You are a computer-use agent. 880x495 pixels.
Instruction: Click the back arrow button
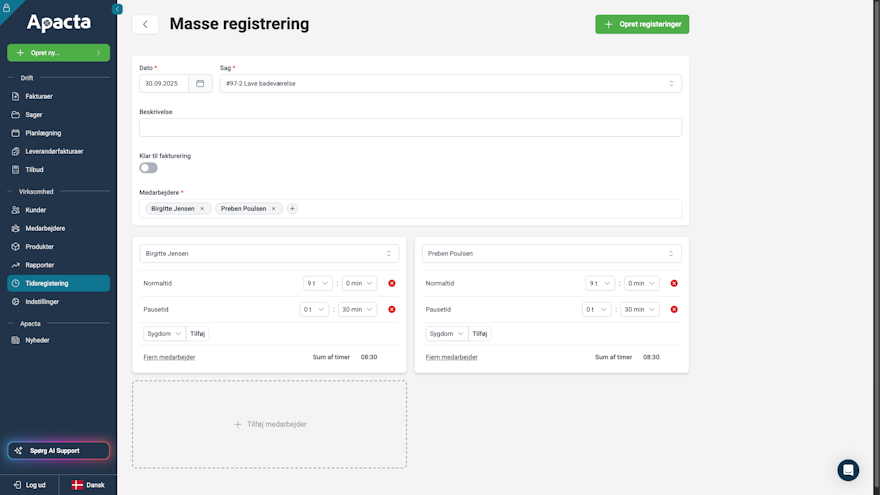point(145,24)
